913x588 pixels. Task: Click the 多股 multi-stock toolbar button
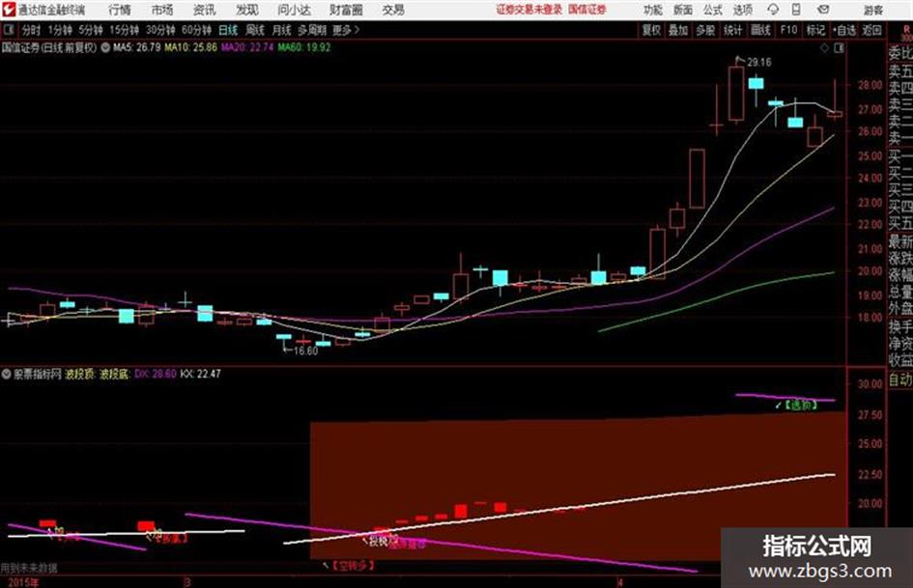705,30
